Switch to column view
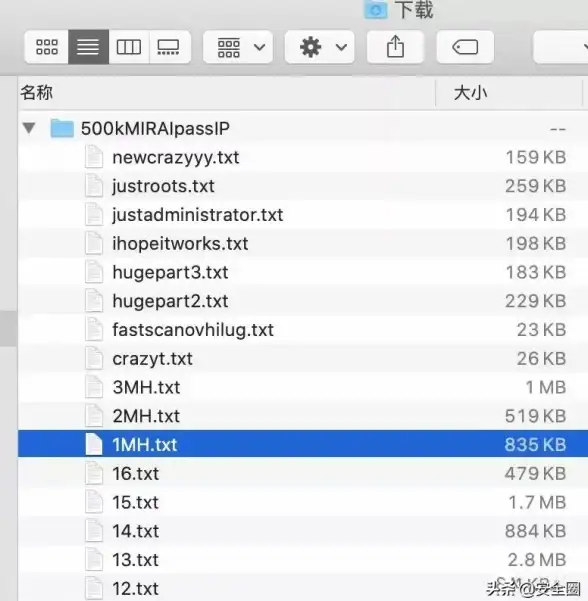The image size is (588, 601). pyautogui.click(x=129, y=47)
